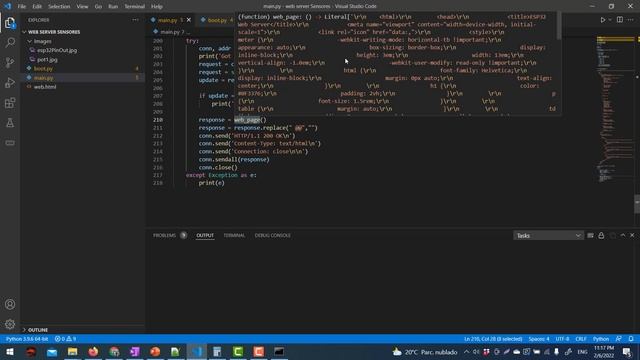
Task: Open the Accounts menu icon
Action: (10, 304)
